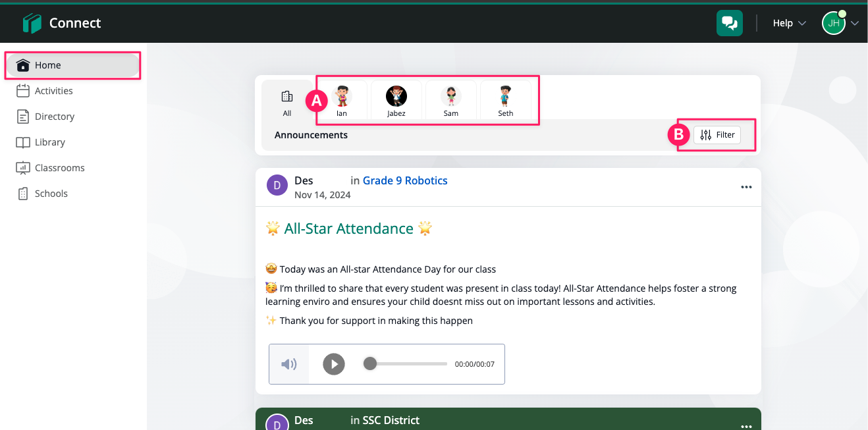
Task: Click the audio progress slider handle
Action: coord(370,363)
